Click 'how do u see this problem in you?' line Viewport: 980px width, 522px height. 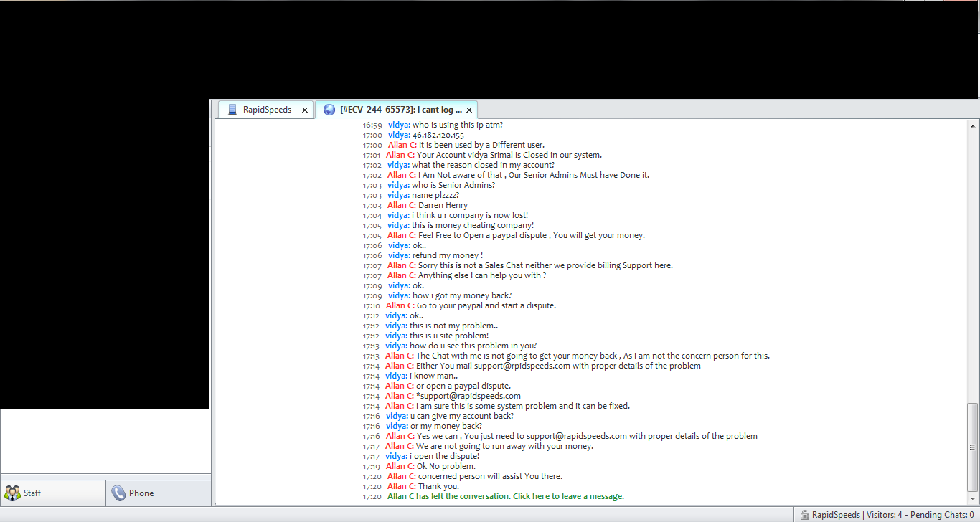pos(473,346)
